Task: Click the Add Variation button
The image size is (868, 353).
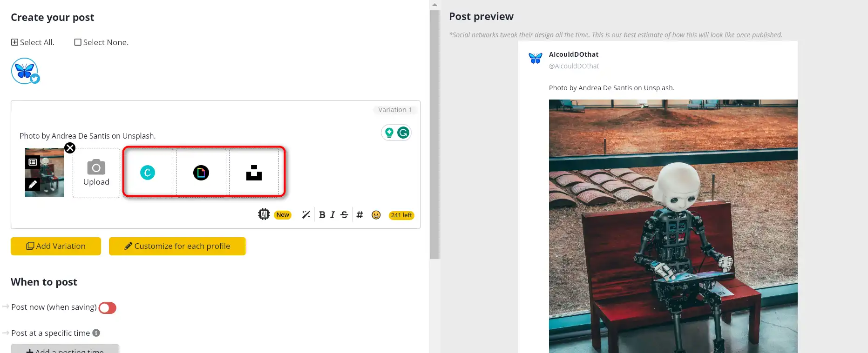Action: coord(56,246)
